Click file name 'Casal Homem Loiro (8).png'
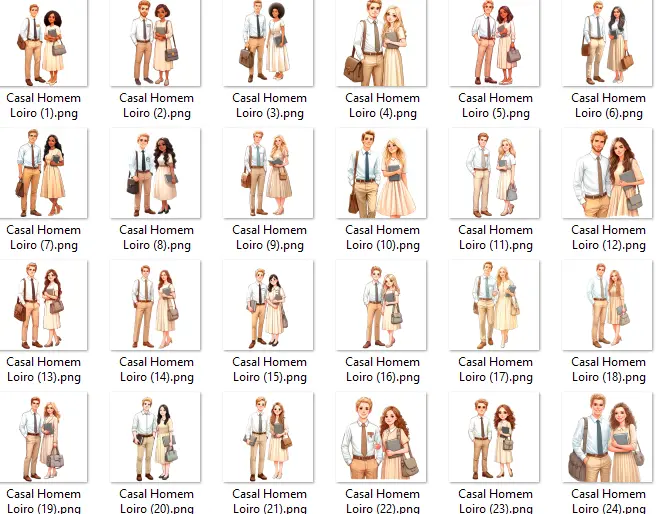Viewport: 658px width, 514px height. coord(157,237)
